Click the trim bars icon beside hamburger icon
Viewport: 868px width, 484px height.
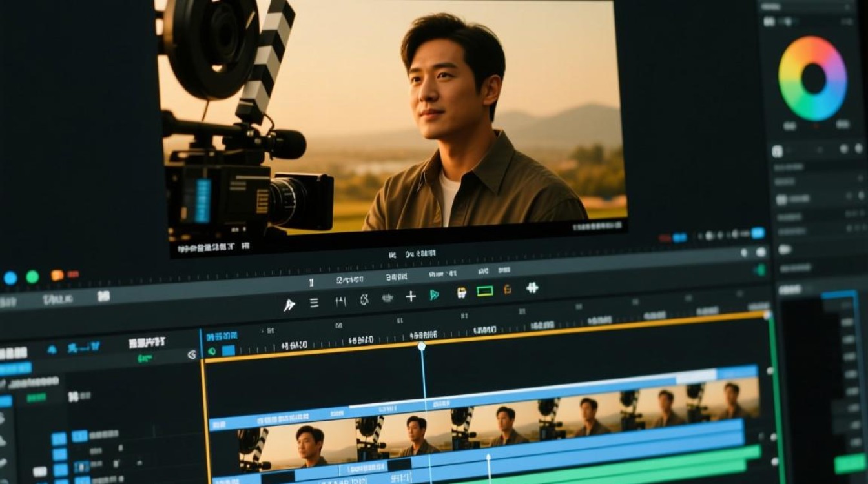(341, 301)
